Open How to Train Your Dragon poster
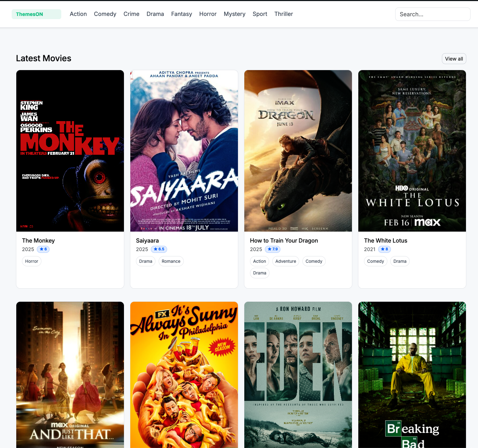The height and width of the screenshot is (448, 478). (298, 151)
